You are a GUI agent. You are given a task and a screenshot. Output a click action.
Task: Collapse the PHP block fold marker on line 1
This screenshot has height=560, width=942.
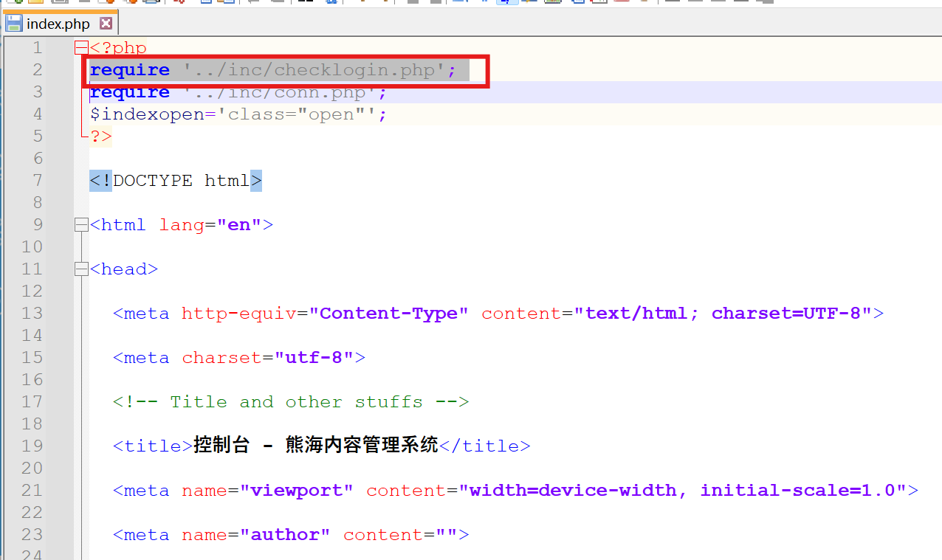tap(81, 48)
